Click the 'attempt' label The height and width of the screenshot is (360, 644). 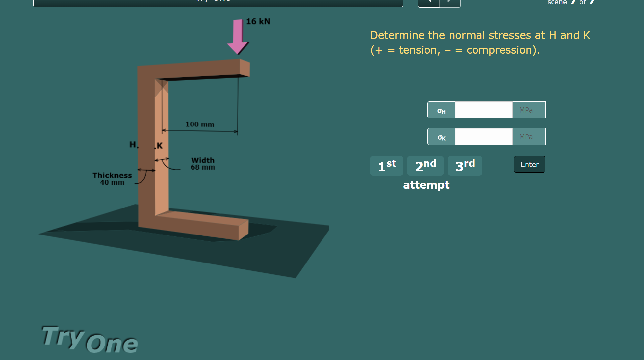click(x=426, y=185)
